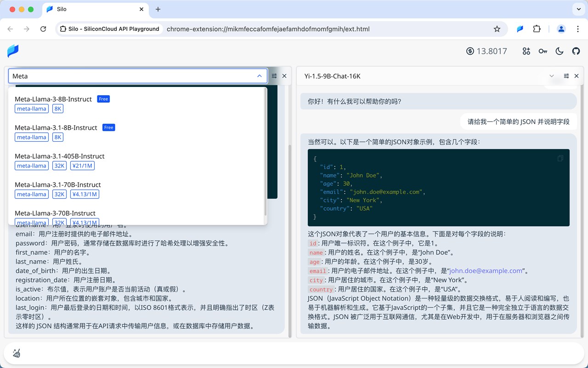Select Meta-Llama-3.1-70B-Instruct model
This screenshot has height=368, width=588.
click(x=136, y=189)
